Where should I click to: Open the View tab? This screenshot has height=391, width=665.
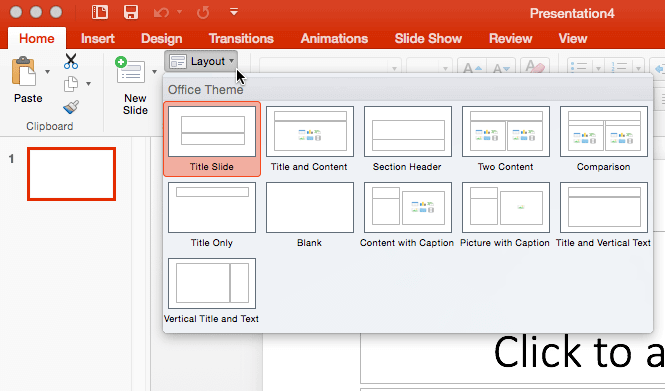pos(573,39)
